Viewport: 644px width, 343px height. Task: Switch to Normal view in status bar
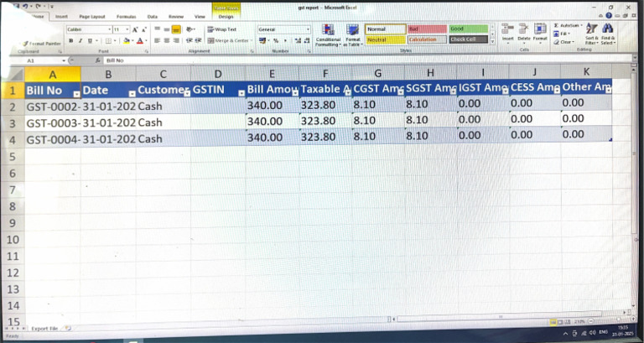point(553,321)
